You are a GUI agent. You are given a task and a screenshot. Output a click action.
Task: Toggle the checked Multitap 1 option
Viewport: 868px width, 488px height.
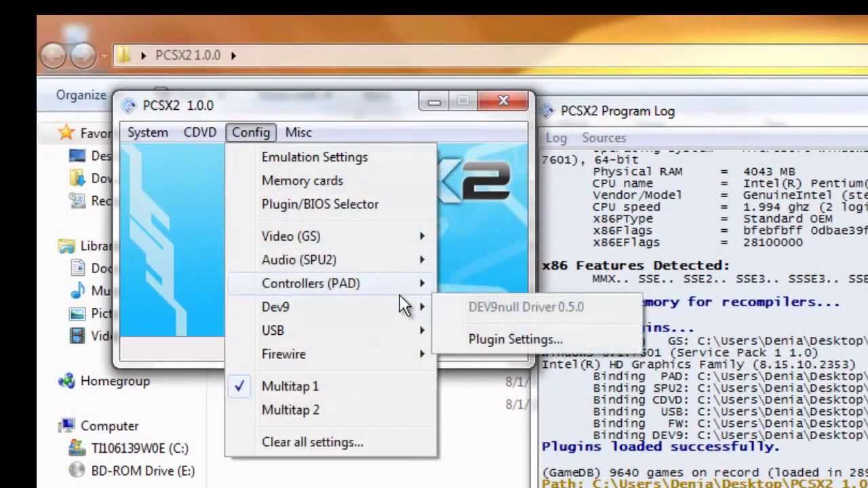coord(331,386)
